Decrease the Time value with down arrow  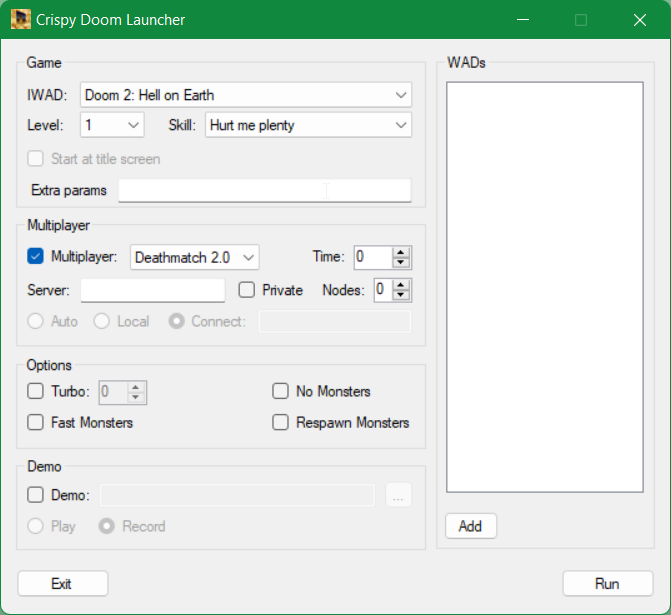pyautogui.click(x=401, y=262)
